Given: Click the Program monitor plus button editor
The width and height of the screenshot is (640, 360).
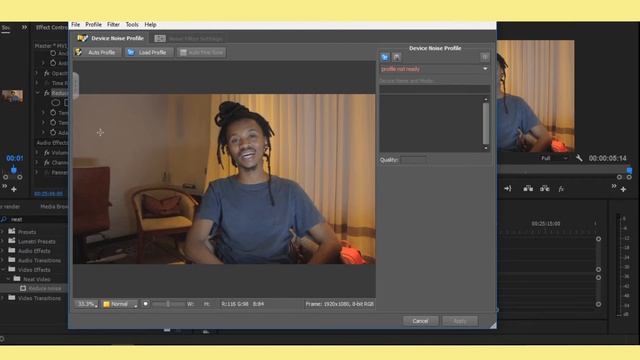Looking at the screenshot, I should (x=623, y=189).
